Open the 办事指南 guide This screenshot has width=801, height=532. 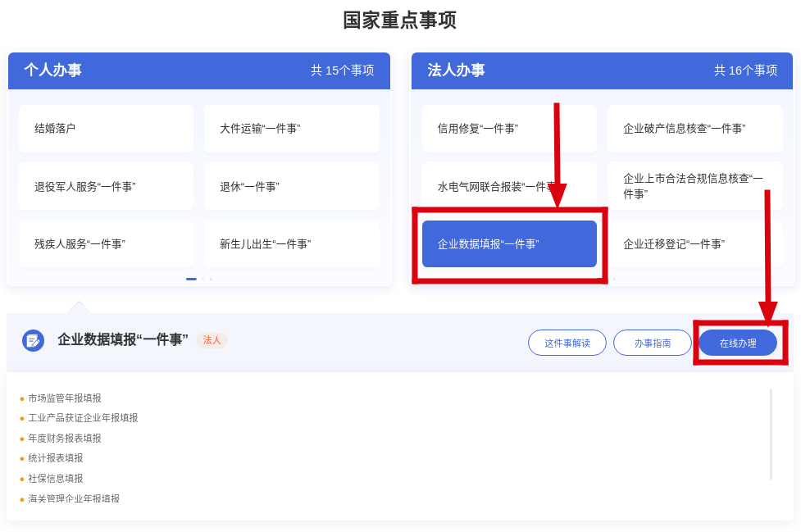point(652,343)
